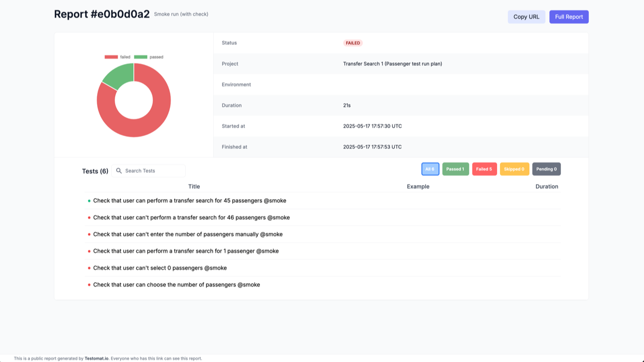Click the Copy URL button

(x=526, y=17)
